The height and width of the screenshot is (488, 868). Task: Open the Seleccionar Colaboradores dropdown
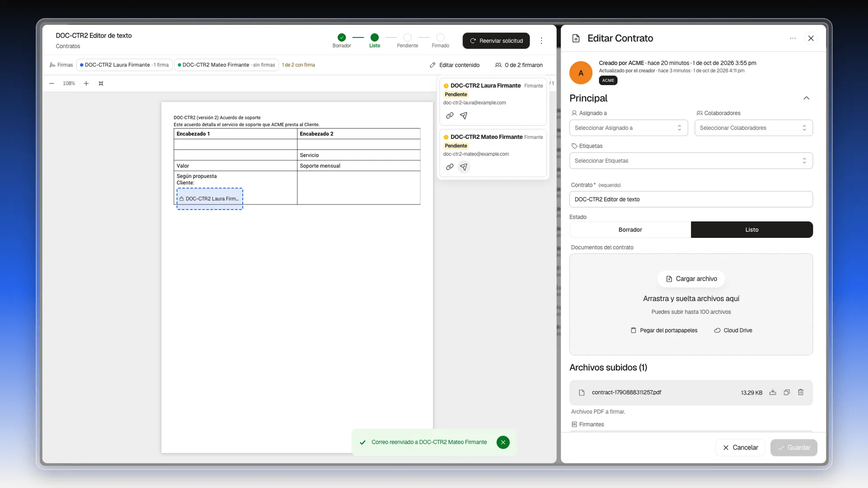pyautogui.click(x=754, y=128)
